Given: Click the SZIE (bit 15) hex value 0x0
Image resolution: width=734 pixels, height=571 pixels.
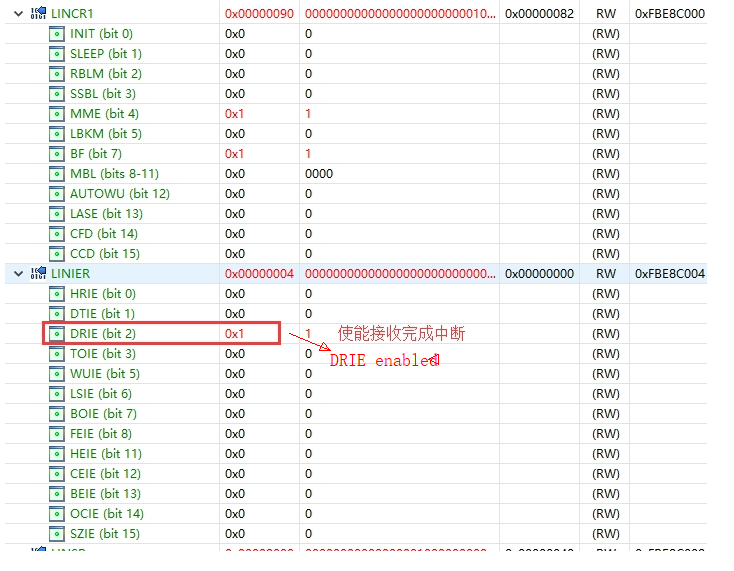Looking at the screenshot, I should coord(235,534).
